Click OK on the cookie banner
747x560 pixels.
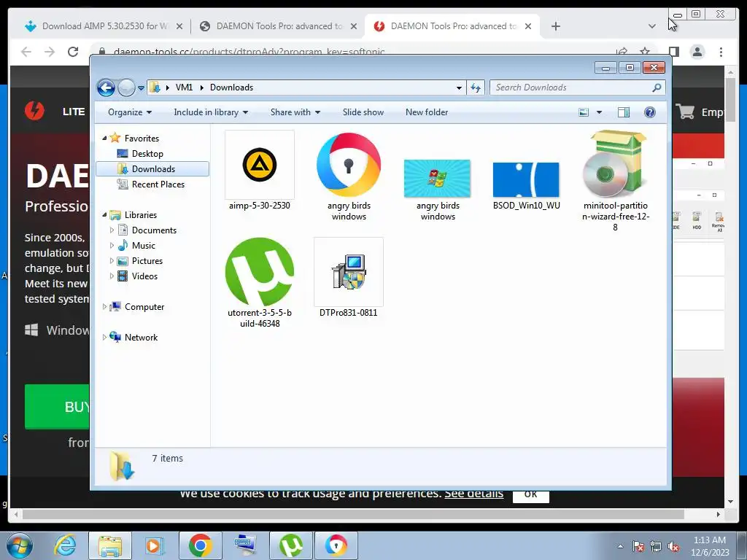click(x=531, y=494)
